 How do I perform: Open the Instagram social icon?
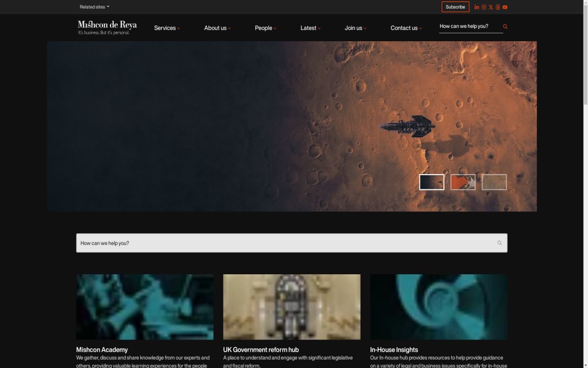484,7
